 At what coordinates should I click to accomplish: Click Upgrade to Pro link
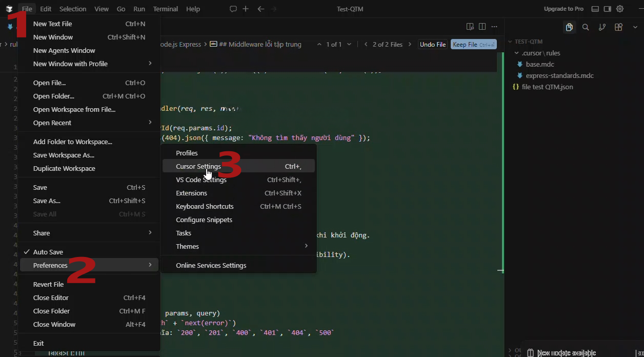[563, 9]
